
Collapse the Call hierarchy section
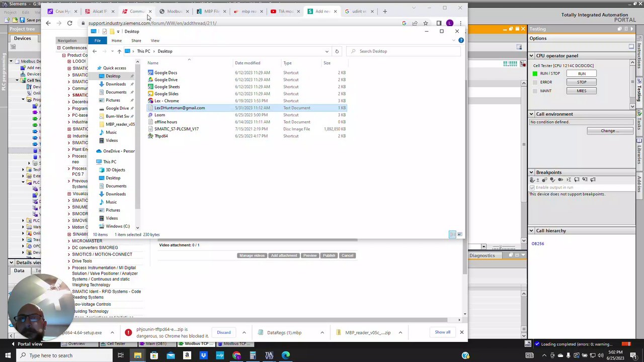click(531, 231)
